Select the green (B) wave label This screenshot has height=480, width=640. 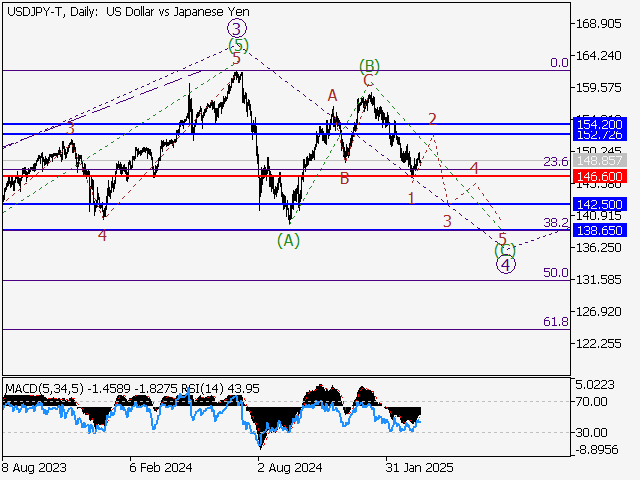point(368,66)
